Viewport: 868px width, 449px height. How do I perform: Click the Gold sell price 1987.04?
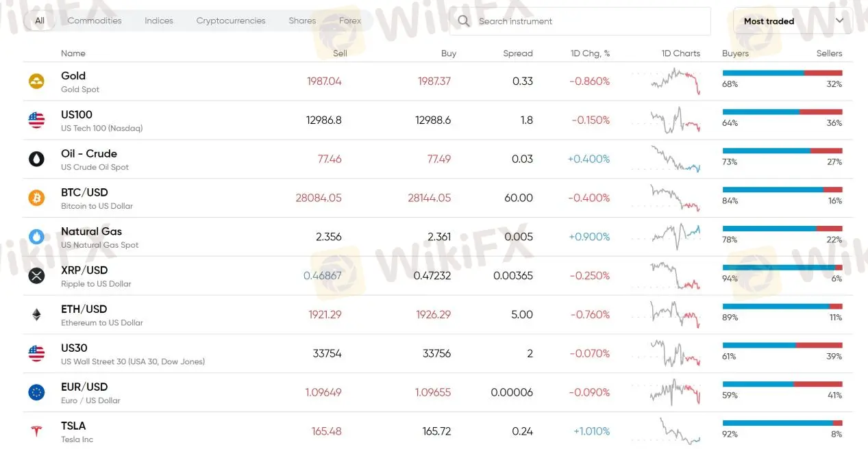pyautogui.click(x=325, y=81)
